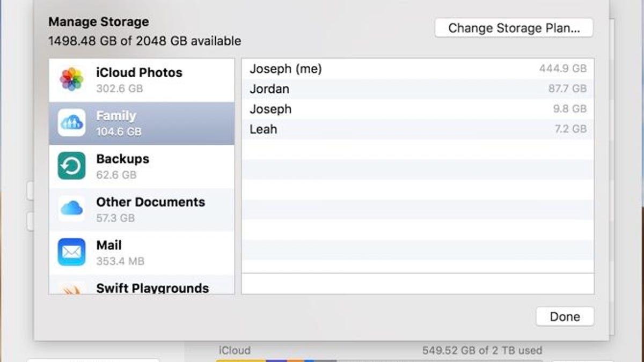Click the Swift Playgrounds label

152,288
